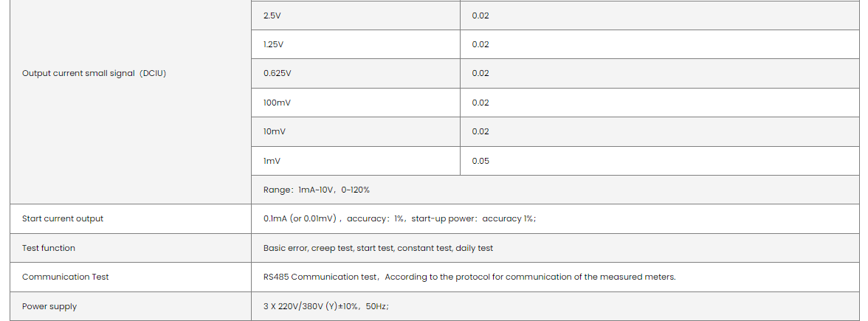This screenshot has height=321, width=868.
Task: Select the "Communication Test" label cell
Action: [x=66, y=277]
